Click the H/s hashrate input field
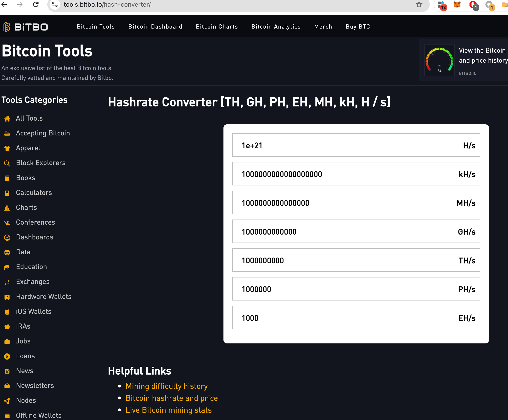The image size is (508, 420). 356,145
